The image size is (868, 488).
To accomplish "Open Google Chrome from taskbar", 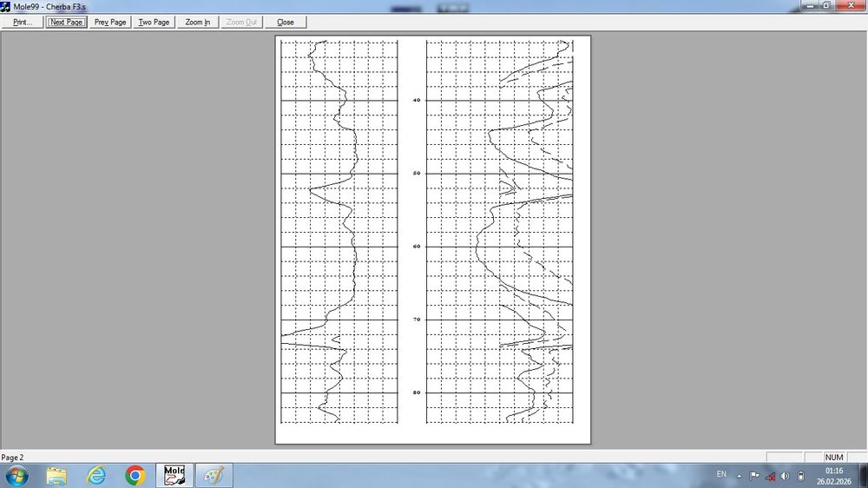I will (x=135, y=476).
